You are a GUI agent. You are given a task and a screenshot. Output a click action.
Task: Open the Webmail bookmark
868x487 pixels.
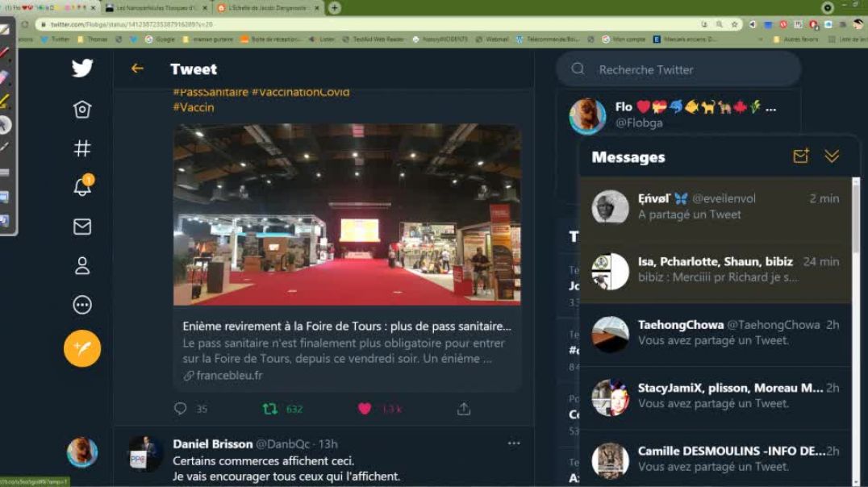coord(492,40)
